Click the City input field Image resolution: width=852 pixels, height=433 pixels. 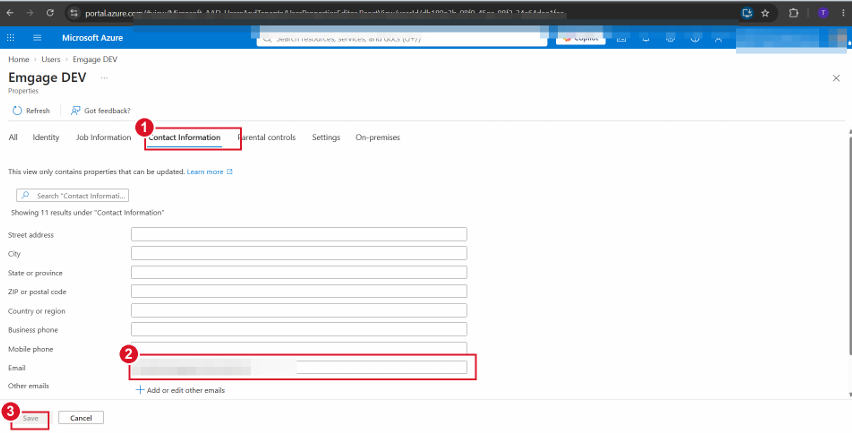click(x=299, y=253)
